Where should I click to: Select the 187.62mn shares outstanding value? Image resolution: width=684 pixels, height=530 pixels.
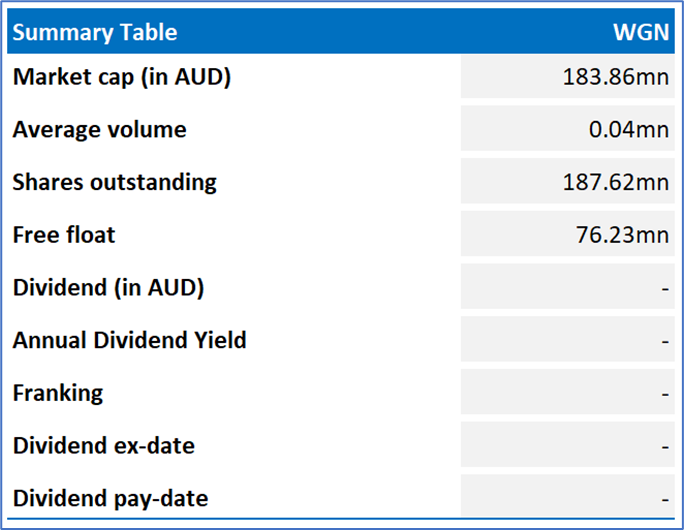(616, 182)
